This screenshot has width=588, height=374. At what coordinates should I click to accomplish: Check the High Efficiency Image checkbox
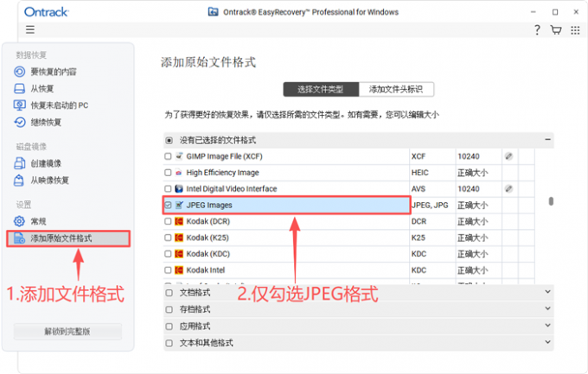coord(168,173)
